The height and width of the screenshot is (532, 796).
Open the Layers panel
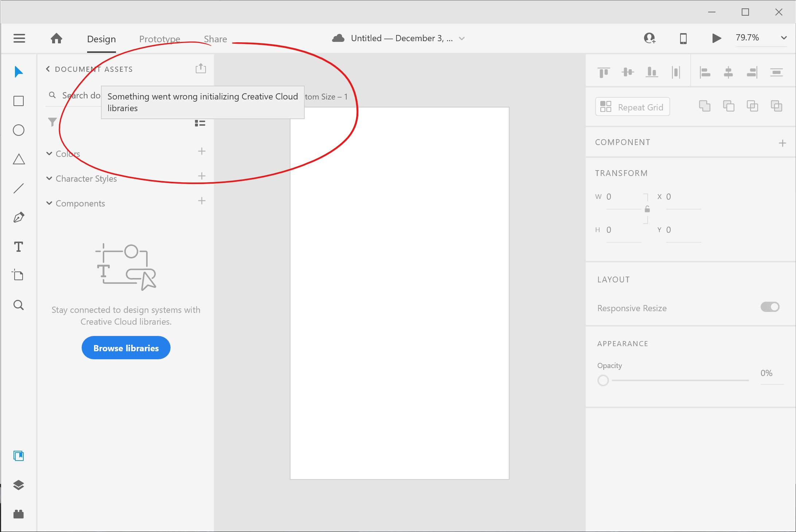point(18,485)
